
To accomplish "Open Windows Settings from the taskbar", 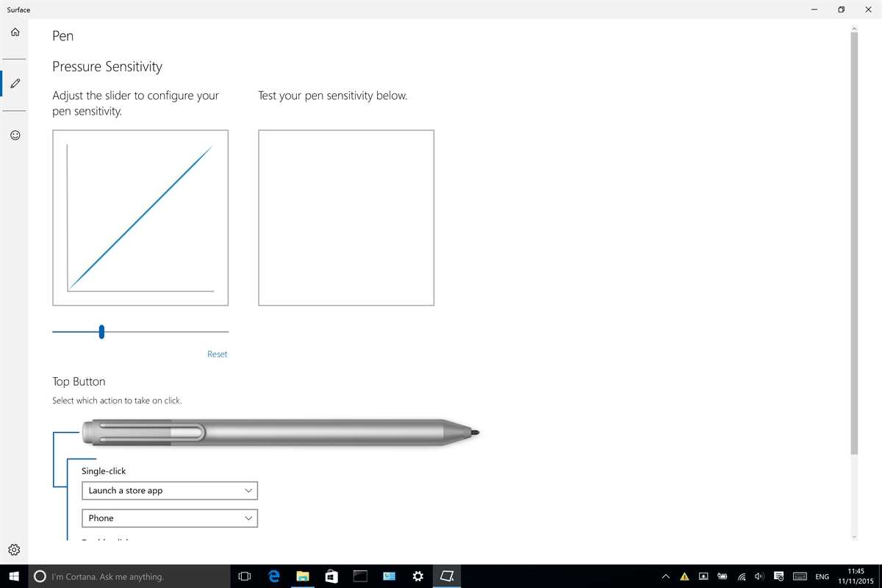I will pos(417,576).
